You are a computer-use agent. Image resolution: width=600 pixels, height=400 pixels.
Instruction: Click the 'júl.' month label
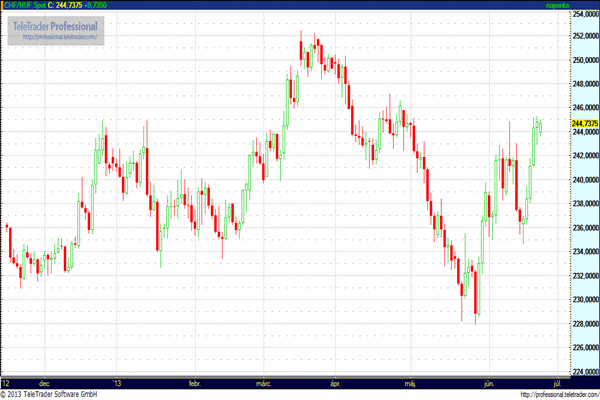tap(557, 382)
